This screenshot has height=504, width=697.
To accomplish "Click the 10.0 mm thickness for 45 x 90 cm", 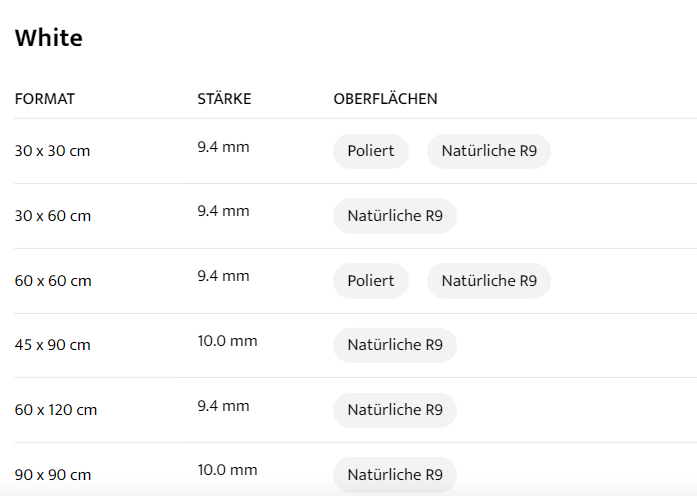I will [x=227, y=341].
